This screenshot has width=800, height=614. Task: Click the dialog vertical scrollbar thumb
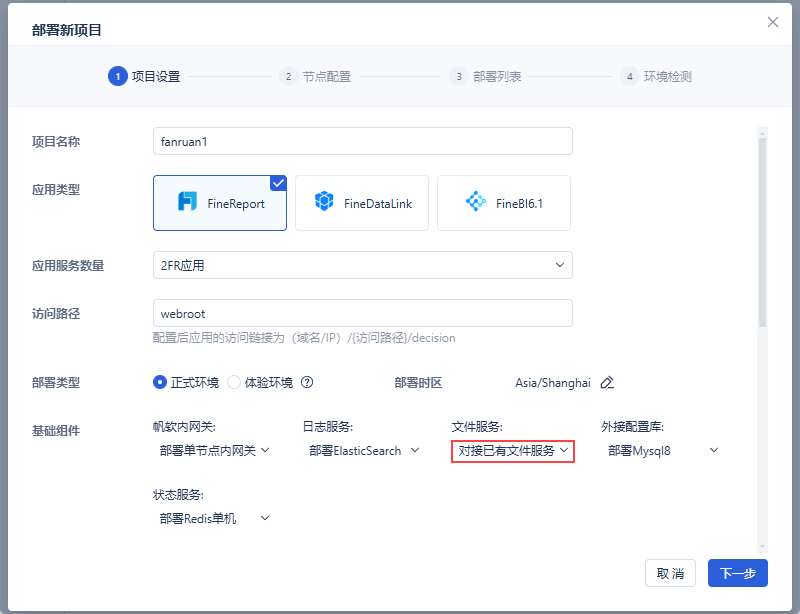762,232
